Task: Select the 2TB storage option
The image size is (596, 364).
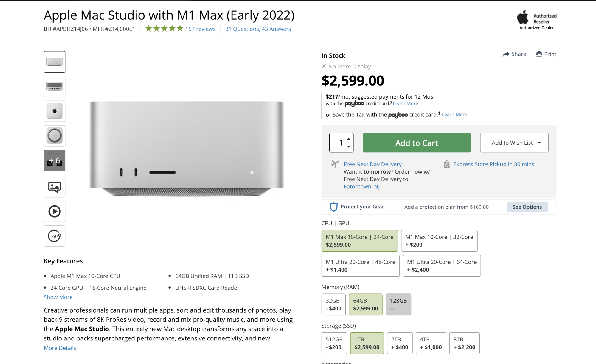Action: 400,343
